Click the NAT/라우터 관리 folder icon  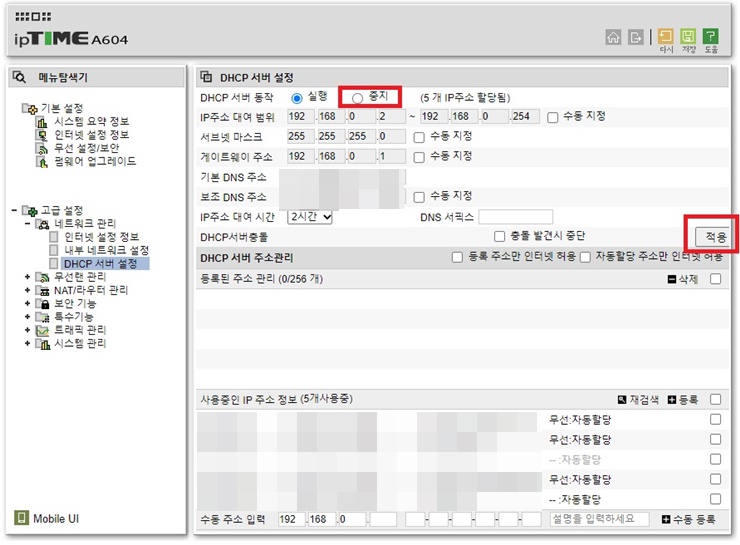point(42,290)
